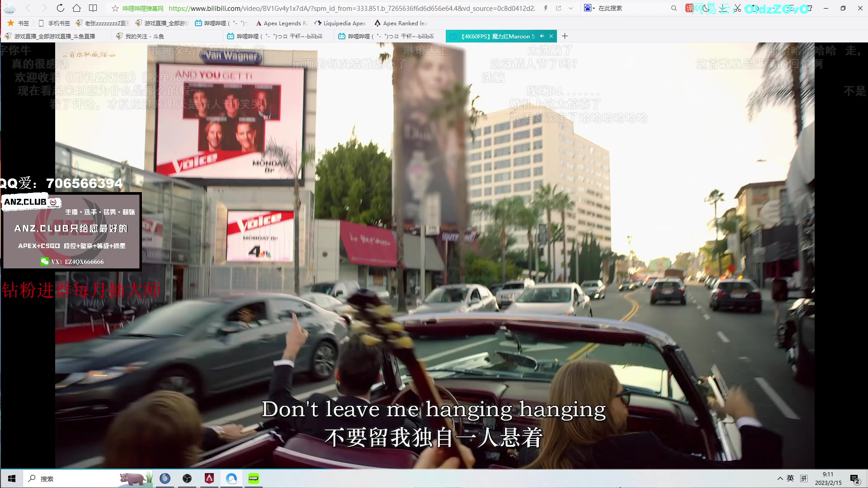Open the KOOK app taskbar icon
Screen dimensions: 868x488
pos(254,479)
